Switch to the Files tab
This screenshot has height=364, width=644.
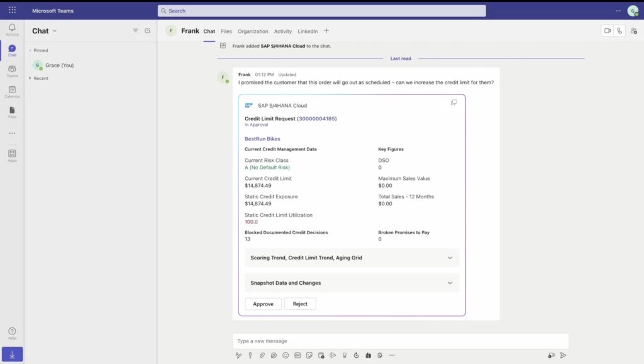coord(226,31)
